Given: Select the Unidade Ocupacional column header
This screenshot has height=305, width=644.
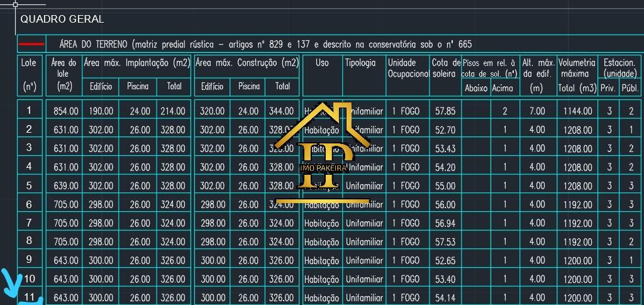Looking at the screenshot, I should pyautogui.click(x=407, y=68).
